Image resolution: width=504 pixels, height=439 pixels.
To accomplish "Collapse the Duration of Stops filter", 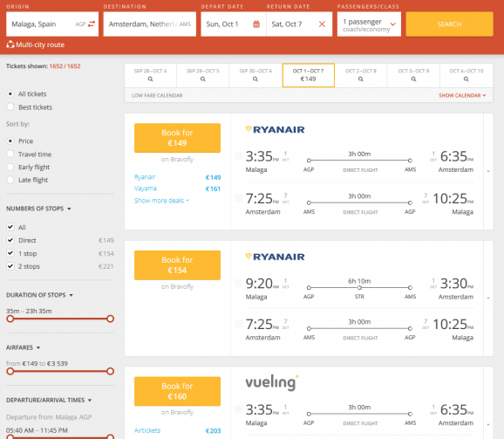I will click(71, 295).
